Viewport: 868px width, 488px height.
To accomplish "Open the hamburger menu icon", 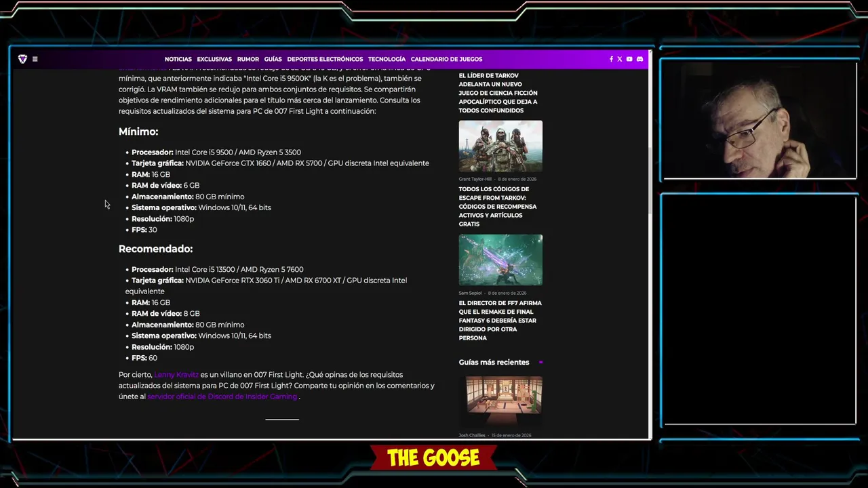I will click(x=35, y=59).
